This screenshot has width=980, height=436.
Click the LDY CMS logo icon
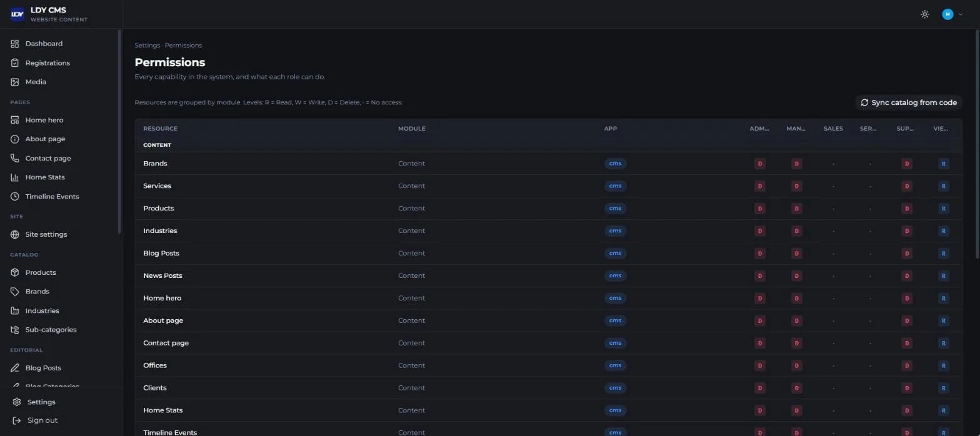click(17, 14)
